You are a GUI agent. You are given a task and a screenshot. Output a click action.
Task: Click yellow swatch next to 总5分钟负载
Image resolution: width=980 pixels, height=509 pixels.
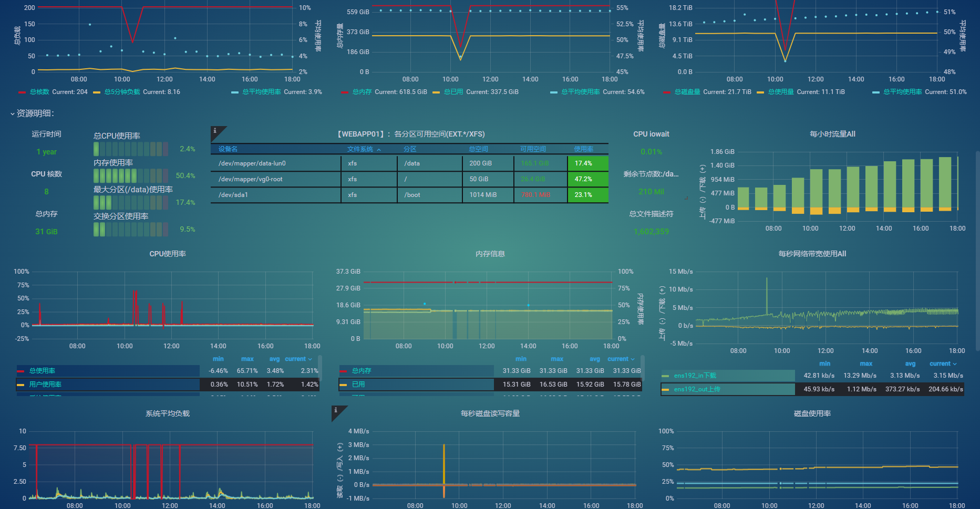coord(97,92)
